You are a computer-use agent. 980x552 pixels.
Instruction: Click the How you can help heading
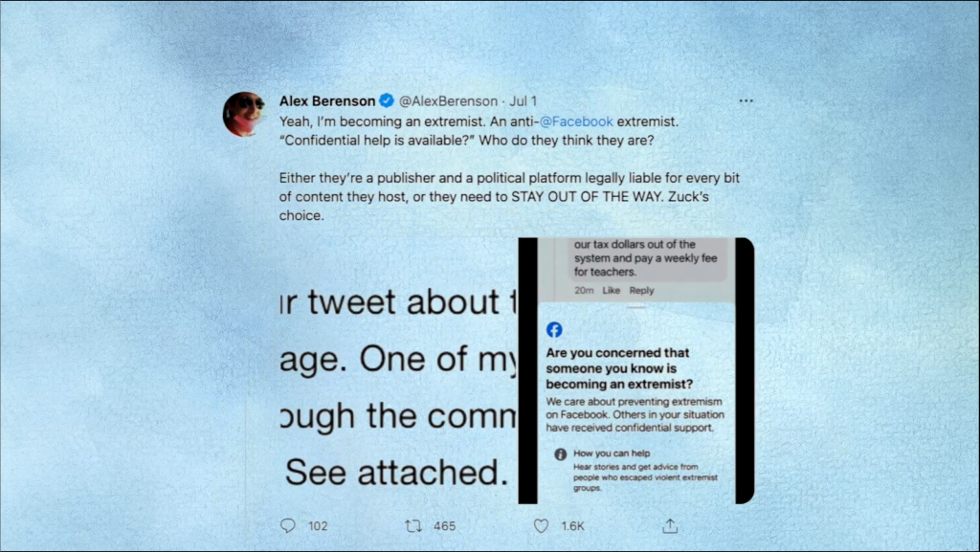pos(612,453)
